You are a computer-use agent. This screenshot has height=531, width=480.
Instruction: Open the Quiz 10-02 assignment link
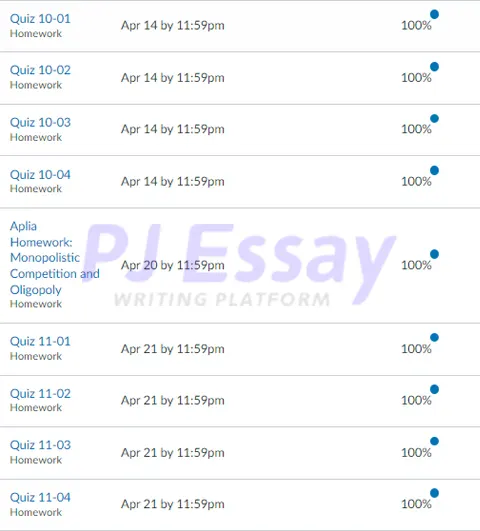40,70
